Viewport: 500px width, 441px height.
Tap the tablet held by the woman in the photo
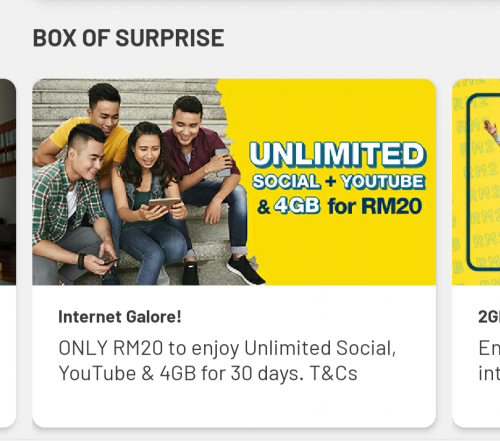point(164,204)
